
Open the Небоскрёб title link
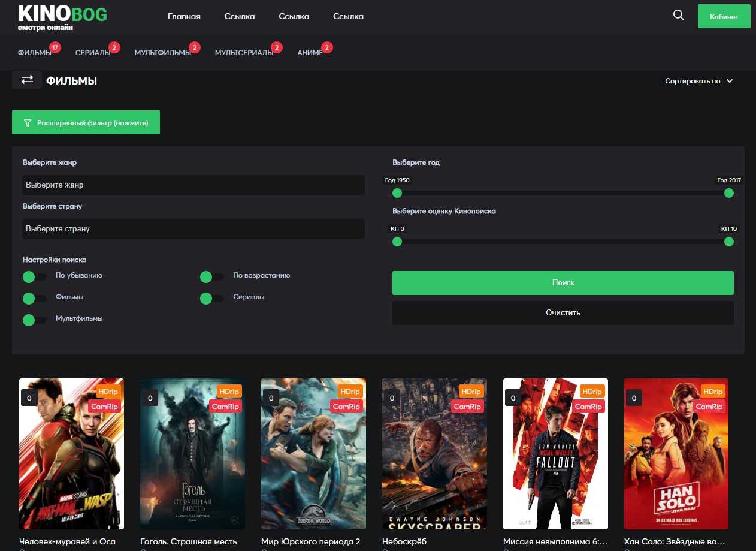pyautogui.click(x=404, y=541)
